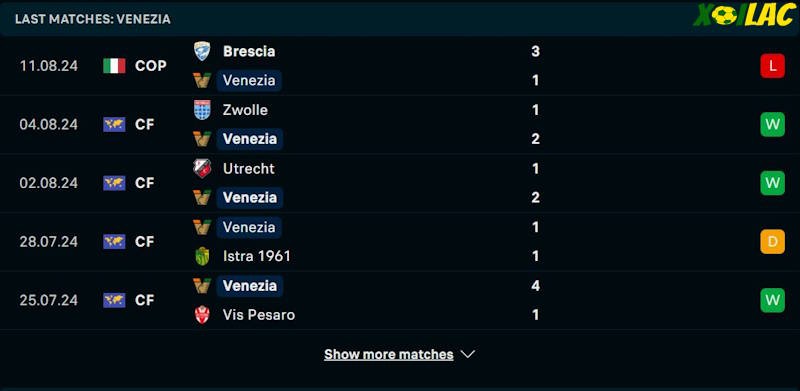Image resolution: width=800 pixels, height=391 pixels.
Task: Expand the Show more matches chevron
Action: click(x=468, y=354)
